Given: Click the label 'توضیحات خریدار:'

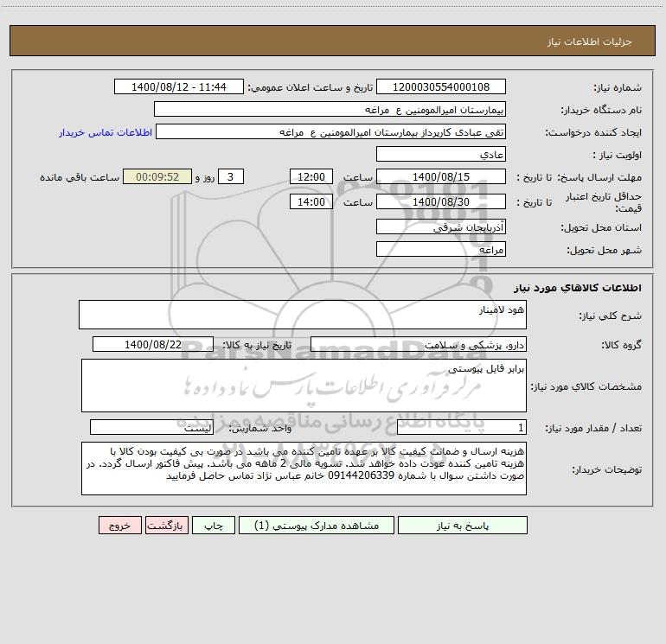Looking at the screenshot, I should pos(607,469).
